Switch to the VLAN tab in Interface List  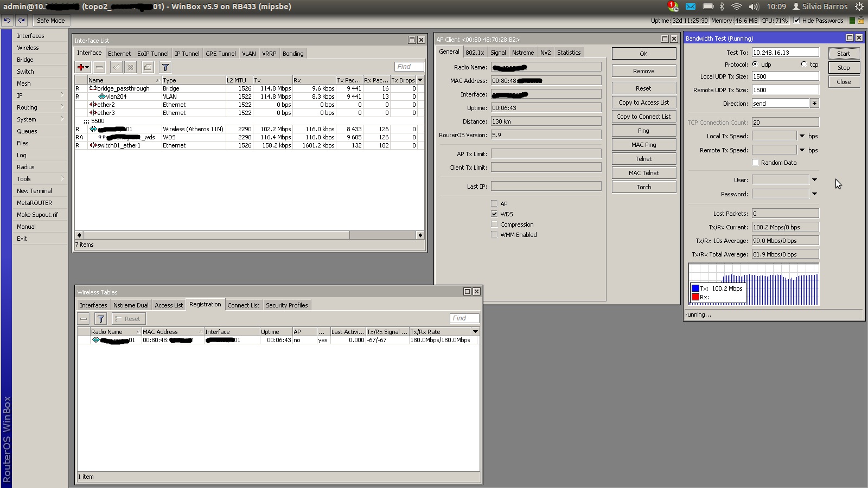249,53
